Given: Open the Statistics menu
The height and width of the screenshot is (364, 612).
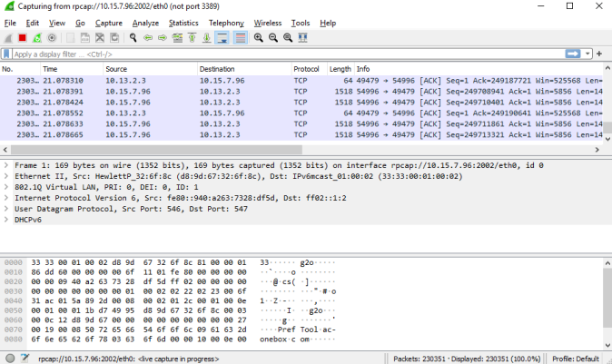Looking at the screenshot, I should (183, 22).
